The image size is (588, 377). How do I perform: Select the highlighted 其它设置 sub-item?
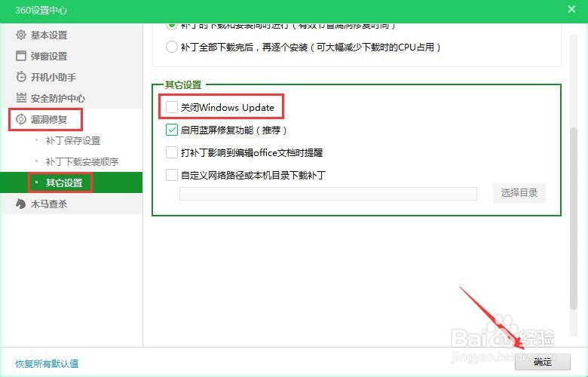(72, 182)
